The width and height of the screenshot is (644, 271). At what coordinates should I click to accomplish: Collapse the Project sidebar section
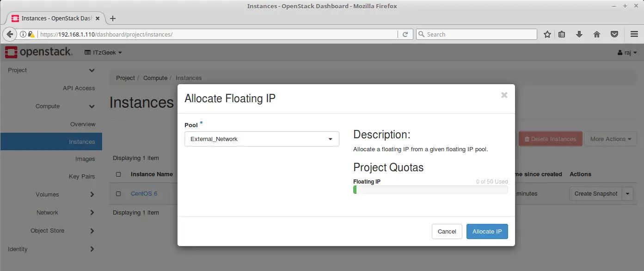coord(92,70)
